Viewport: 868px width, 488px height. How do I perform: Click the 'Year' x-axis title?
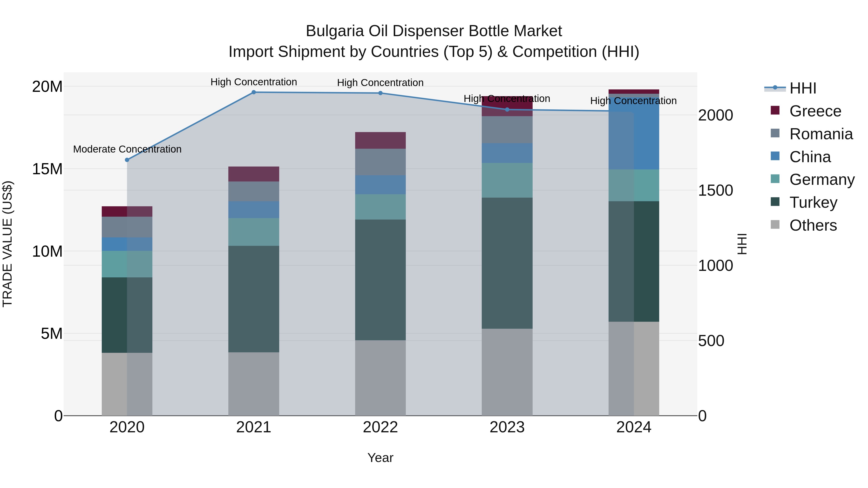point(380,458)
